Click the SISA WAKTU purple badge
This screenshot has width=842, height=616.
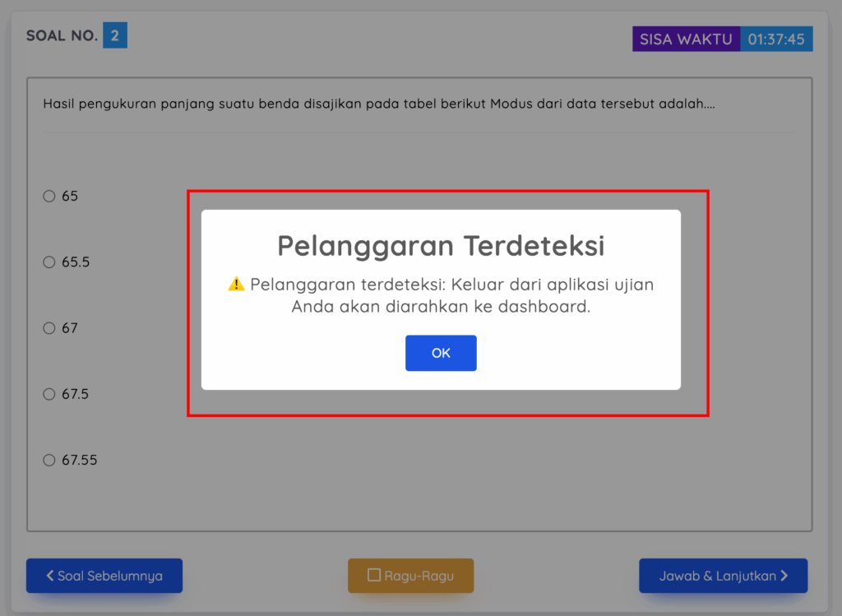pyautogui.click(x=686, y=39)
